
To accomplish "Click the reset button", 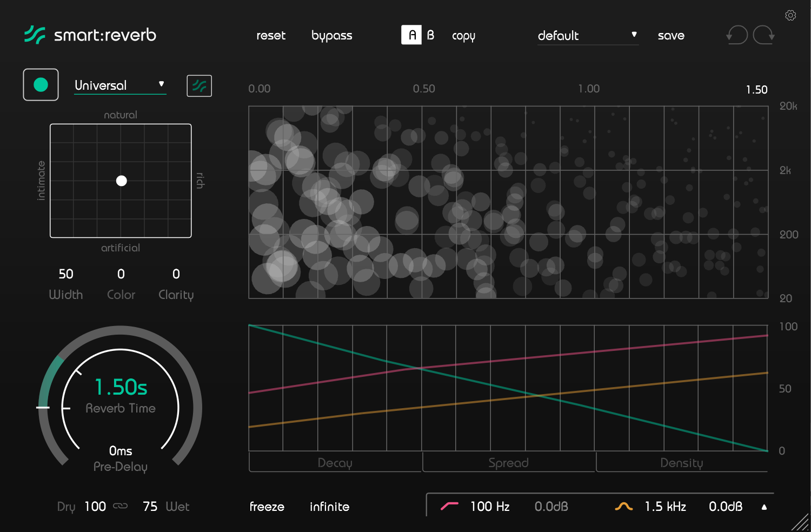I will 271,36.
